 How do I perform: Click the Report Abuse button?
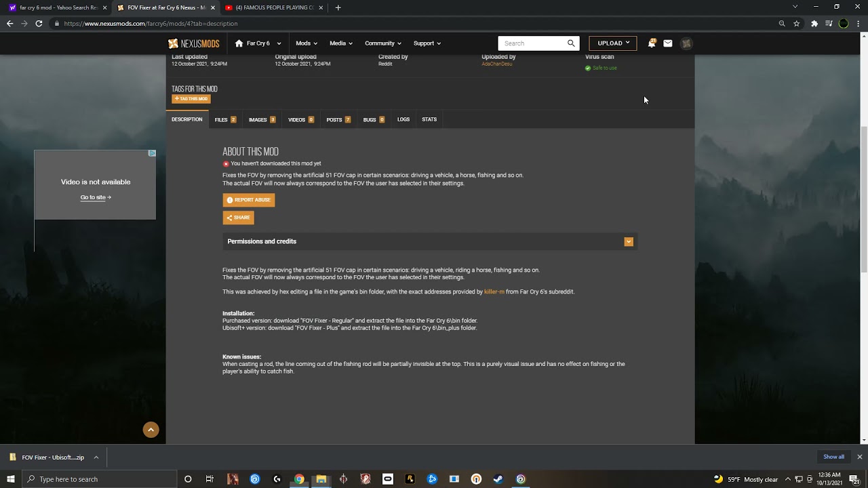(249, 200)
